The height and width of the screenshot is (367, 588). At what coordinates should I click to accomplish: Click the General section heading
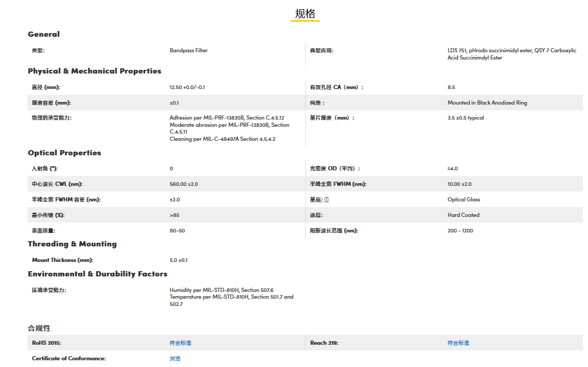tap(44, 34)
